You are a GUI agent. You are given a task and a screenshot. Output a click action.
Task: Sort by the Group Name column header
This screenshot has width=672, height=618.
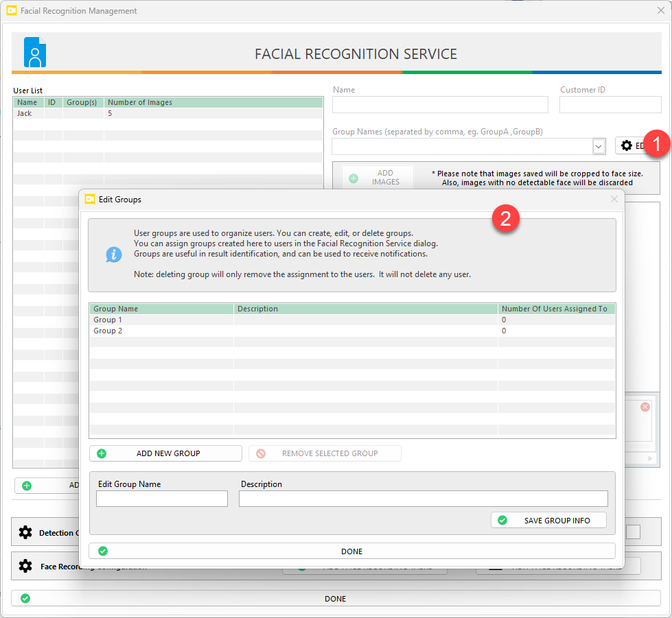click(x=161, y=309)
